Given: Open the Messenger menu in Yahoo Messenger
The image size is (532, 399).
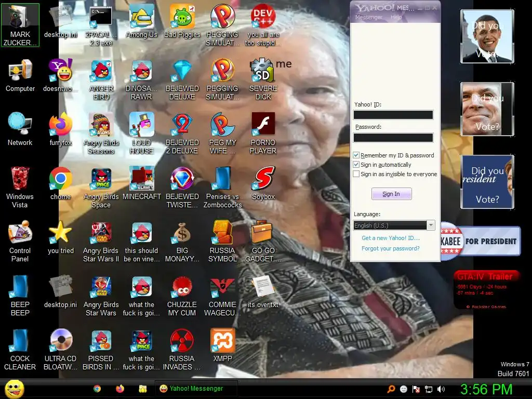Looking at the screenshot, I should [368, 17].
